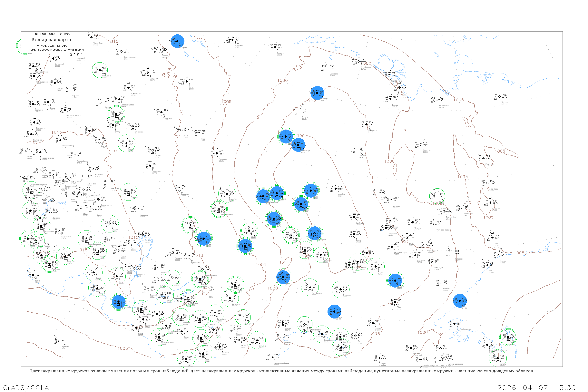Click the 1015 isobar label near Тарко-Сале
The height and width of the screenshot is (392, 588).
point(113,42)
